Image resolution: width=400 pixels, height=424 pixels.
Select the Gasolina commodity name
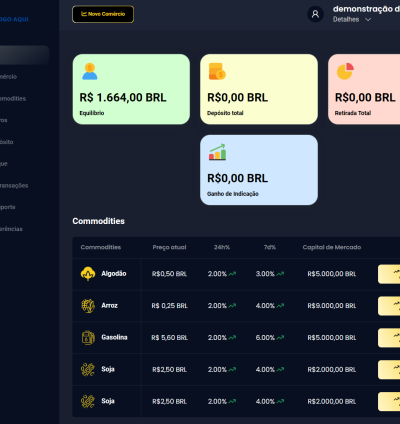point(114,337)
